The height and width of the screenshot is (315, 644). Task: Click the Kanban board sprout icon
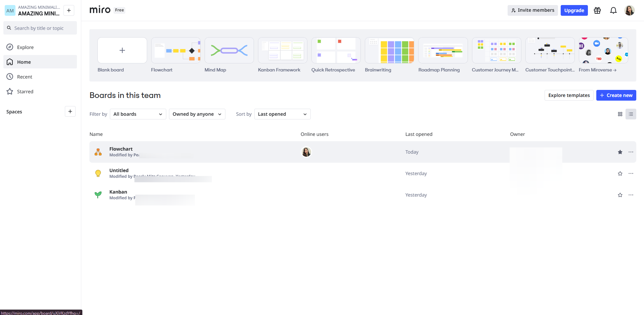point(98,195)
